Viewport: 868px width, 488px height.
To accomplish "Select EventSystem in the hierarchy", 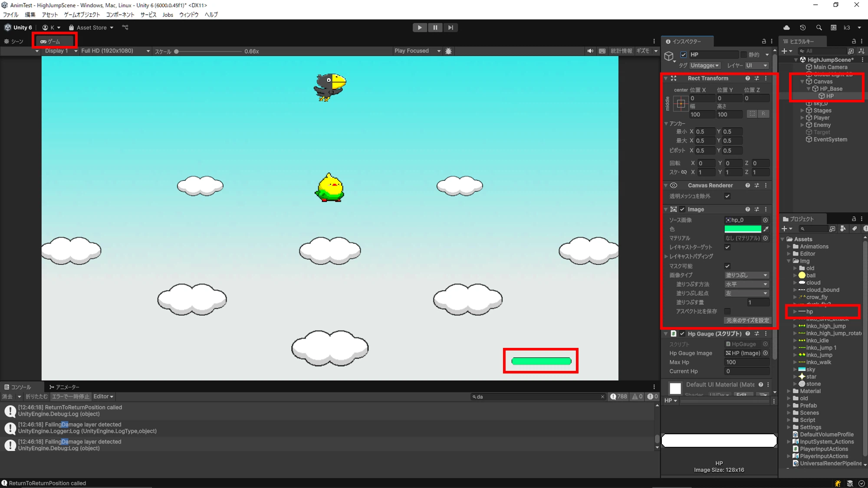I will pos(830,139).
